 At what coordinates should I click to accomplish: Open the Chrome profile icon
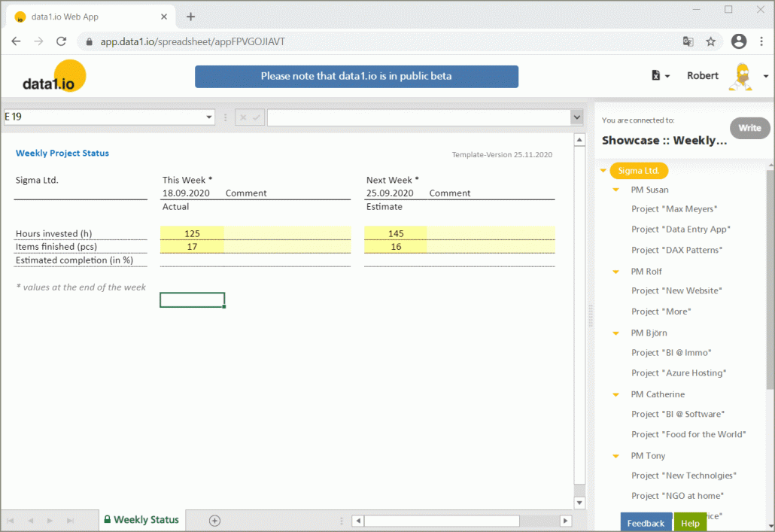pyautogui.click(x=739, y=41)
